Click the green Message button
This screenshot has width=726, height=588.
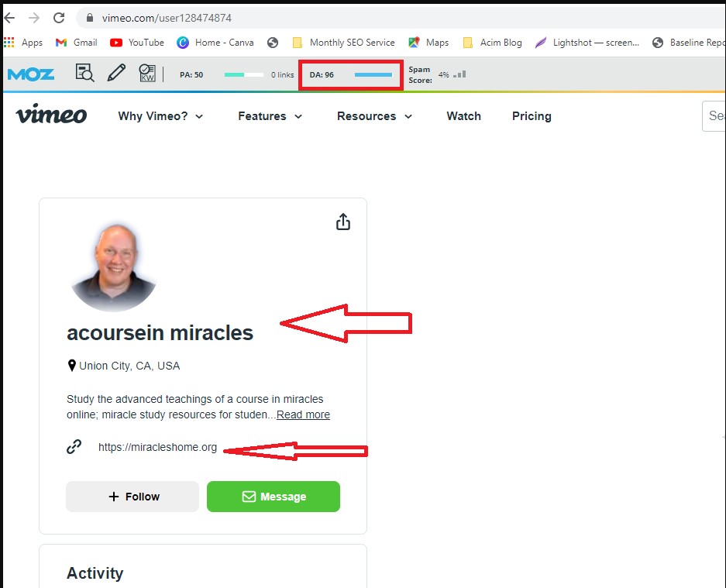[x=274, y=497]
